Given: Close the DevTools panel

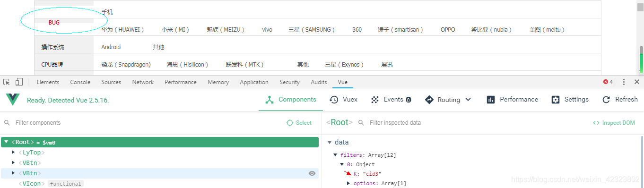Looking at the screenshot, I should click(637, 82).
